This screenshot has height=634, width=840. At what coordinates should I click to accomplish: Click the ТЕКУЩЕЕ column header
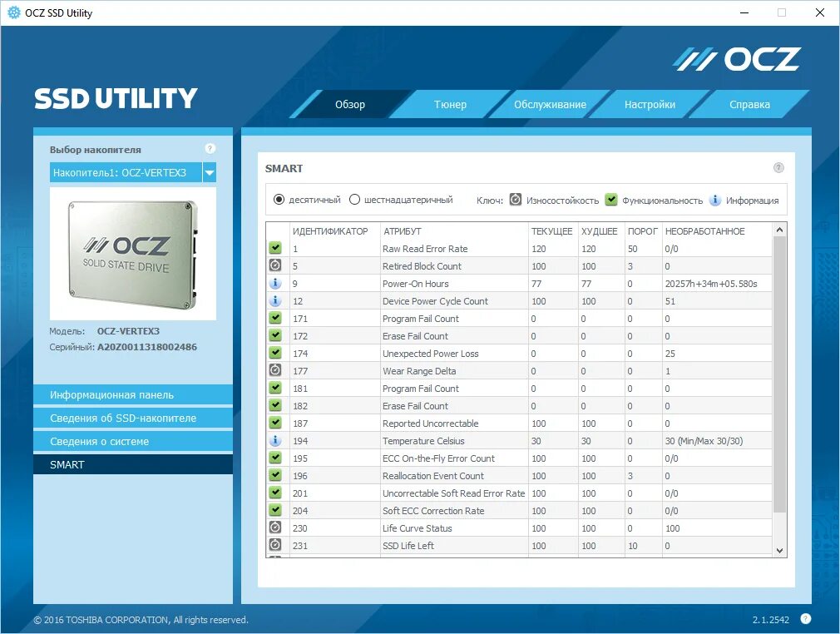551,231
